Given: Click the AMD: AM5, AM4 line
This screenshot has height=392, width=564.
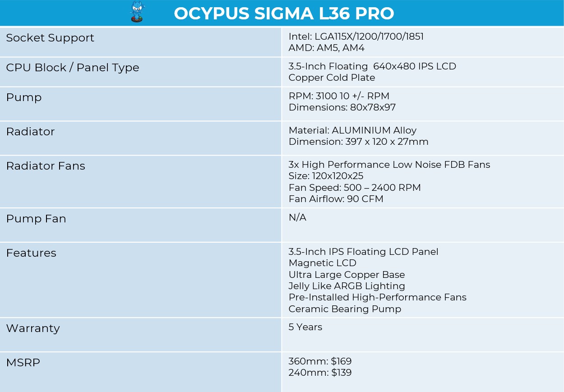Looking at the screenshot, I should 326,48.
